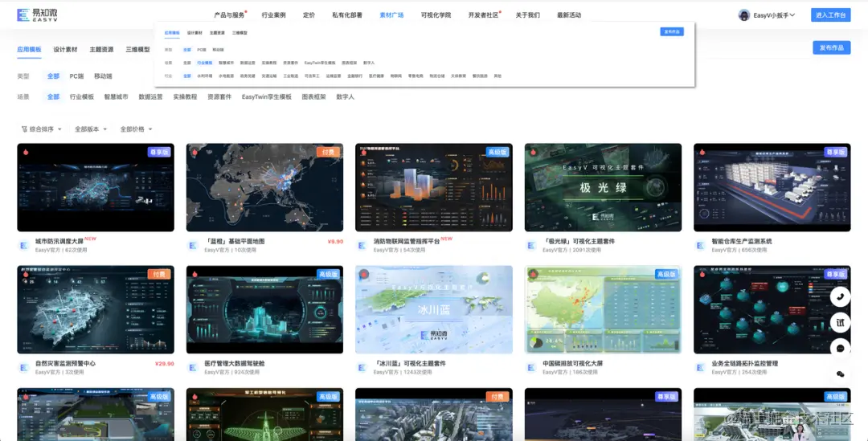
Task: Switch to the main 三维模型 tab
Action: (138, 49)
